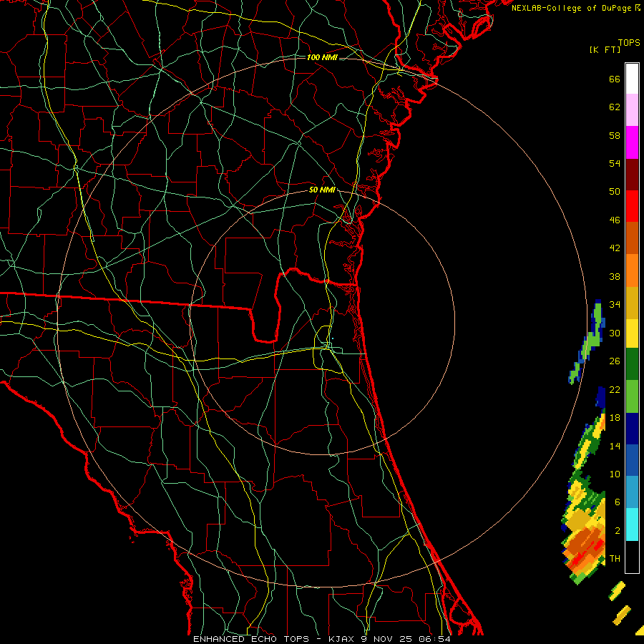Click the 'TH' legend label
Image resolution: width=644 pixels, height=644 pixels.
click(615, 559)
